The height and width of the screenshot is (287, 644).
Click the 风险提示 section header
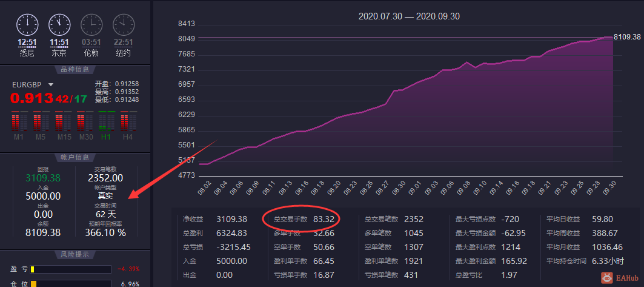(x=75, y=254)
